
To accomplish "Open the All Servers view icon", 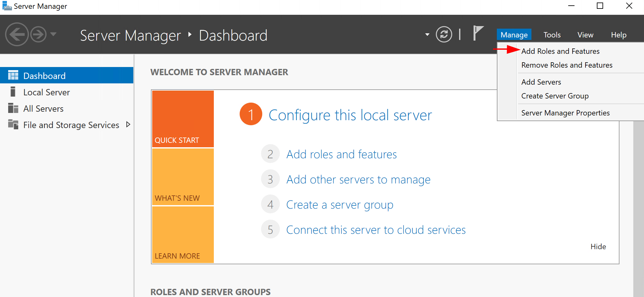I will [x=13, y=108].
